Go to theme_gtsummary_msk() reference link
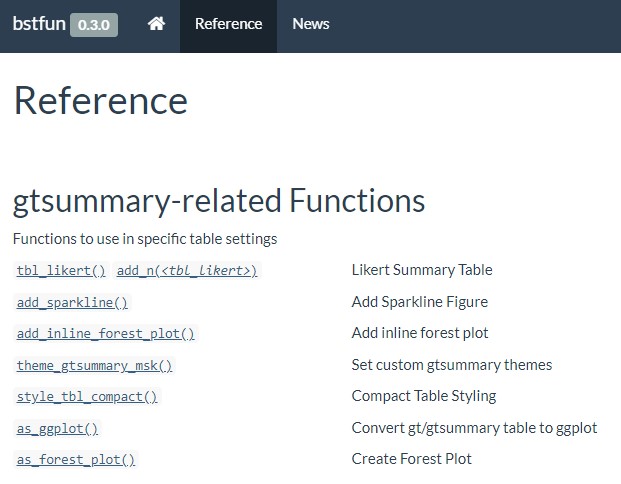This screenshot has width=621, height=484. tap(94, 366)
